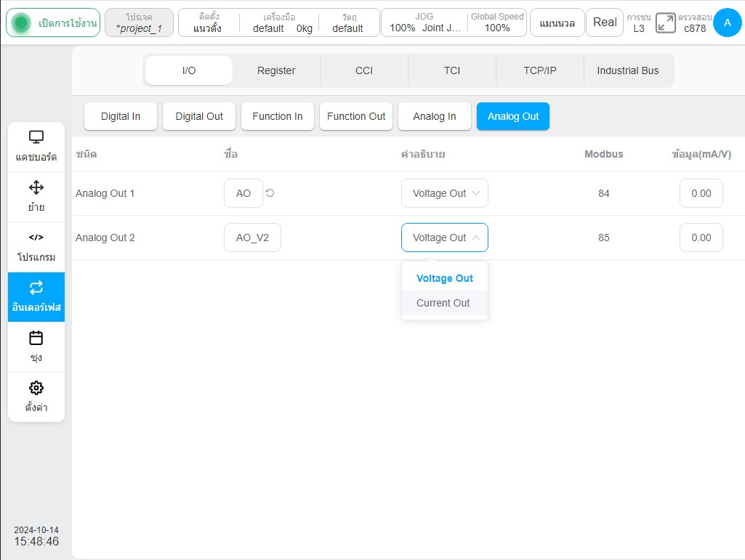Click the Modbus column header
The height and width of the screenshot is (560, 745).
(603, 154)
